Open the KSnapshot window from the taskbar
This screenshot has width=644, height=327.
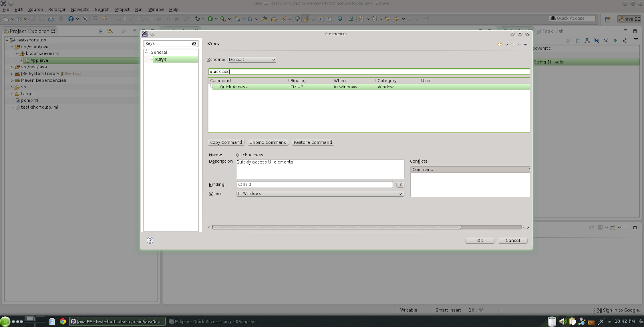click(x=213, y=321)
